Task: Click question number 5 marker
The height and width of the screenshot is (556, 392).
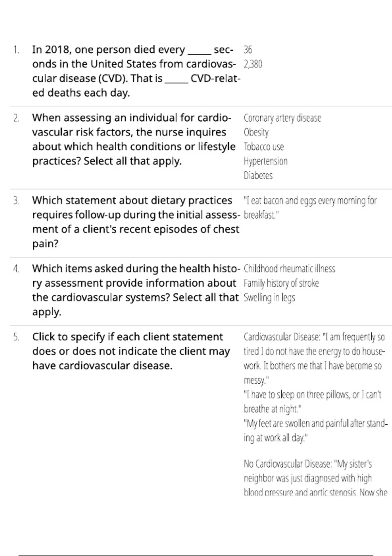Action: [x=16, y=337]
